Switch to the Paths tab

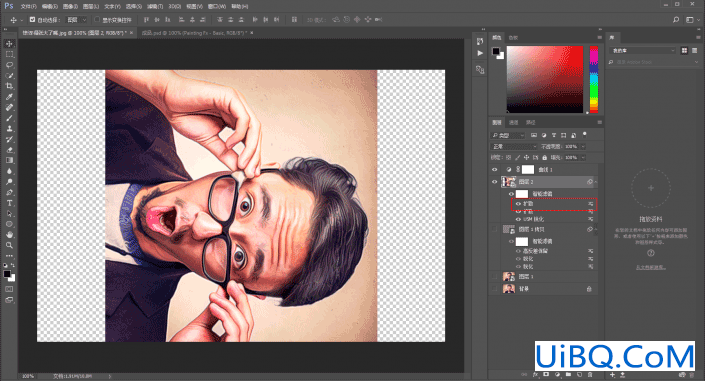pyautogui.click(x=531, y=123)
